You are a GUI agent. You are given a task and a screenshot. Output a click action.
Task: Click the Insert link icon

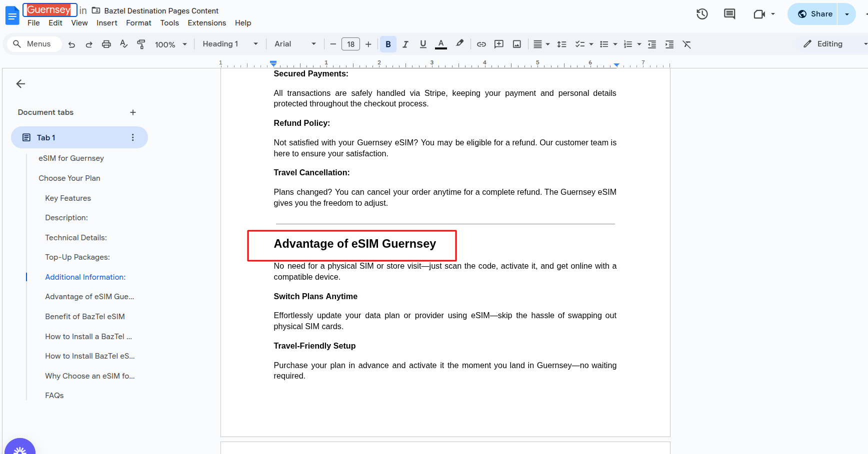(481, 44)
